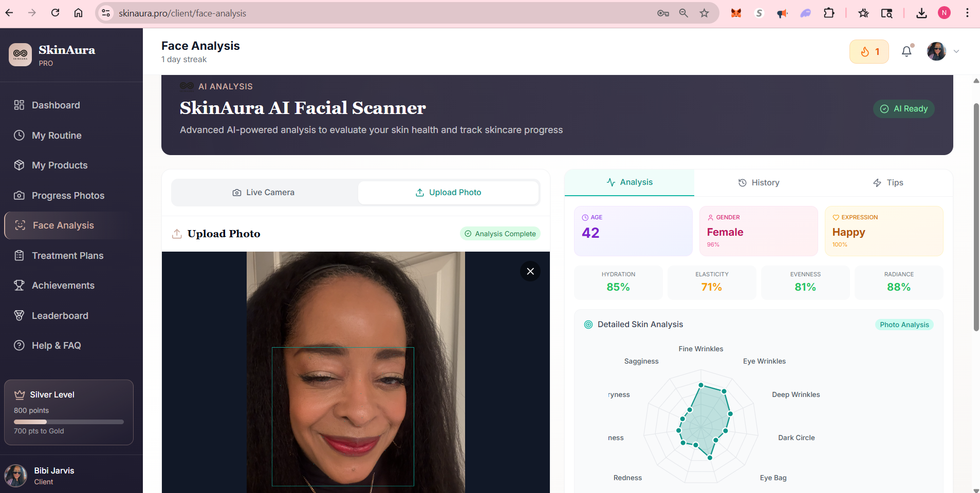Click the SkinAura logo icon
The height and width of the screenshot is (493, 980).
21,54
